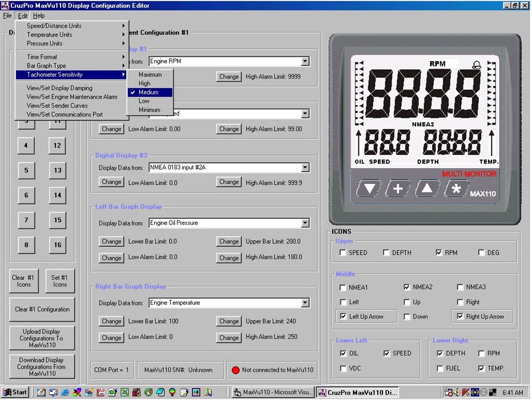Expand the Time Format submenu
The image size is (532, 400).
click(71, 57)
